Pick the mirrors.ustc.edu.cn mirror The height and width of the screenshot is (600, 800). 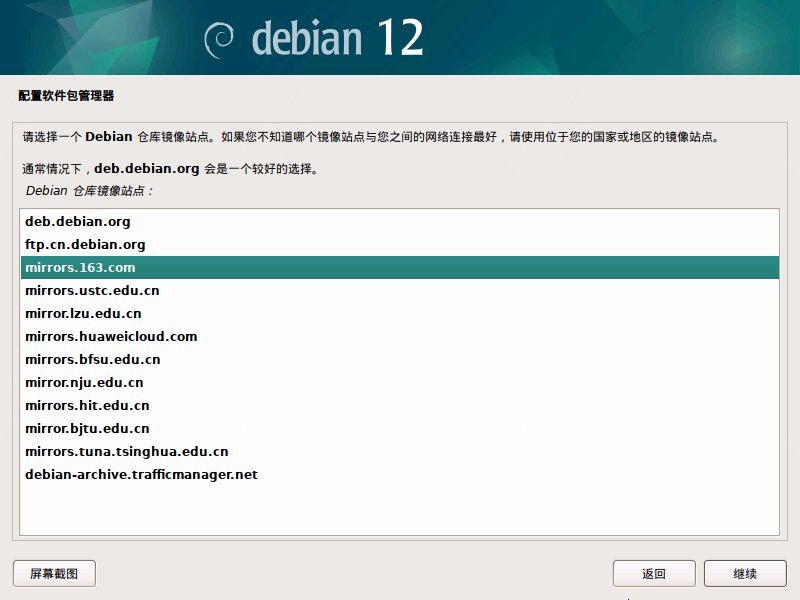(x=92, y=290)
